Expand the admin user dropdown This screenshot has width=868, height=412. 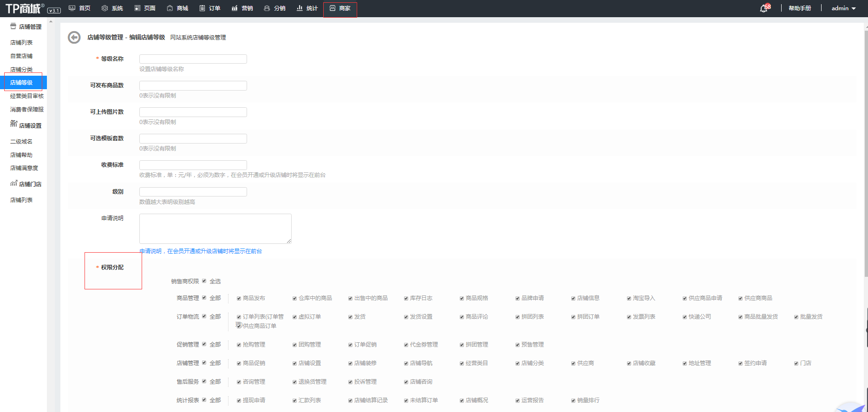click(x=843, y=8)
